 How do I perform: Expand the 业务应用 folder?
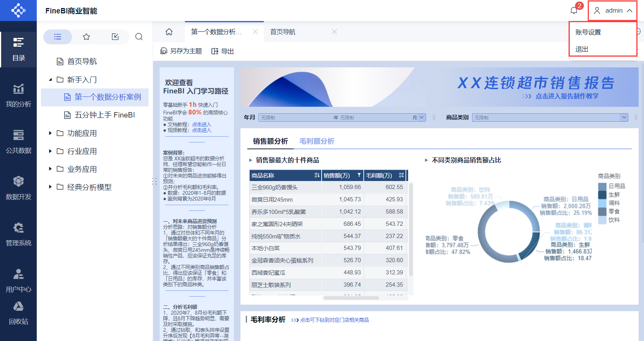[x=50, y=169]
